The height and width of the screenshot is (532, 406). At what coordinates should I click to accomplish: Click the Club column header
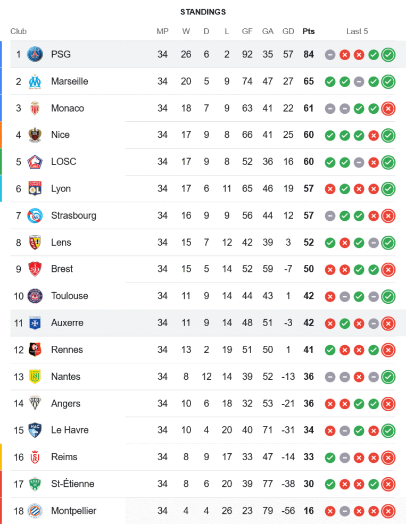19,31
